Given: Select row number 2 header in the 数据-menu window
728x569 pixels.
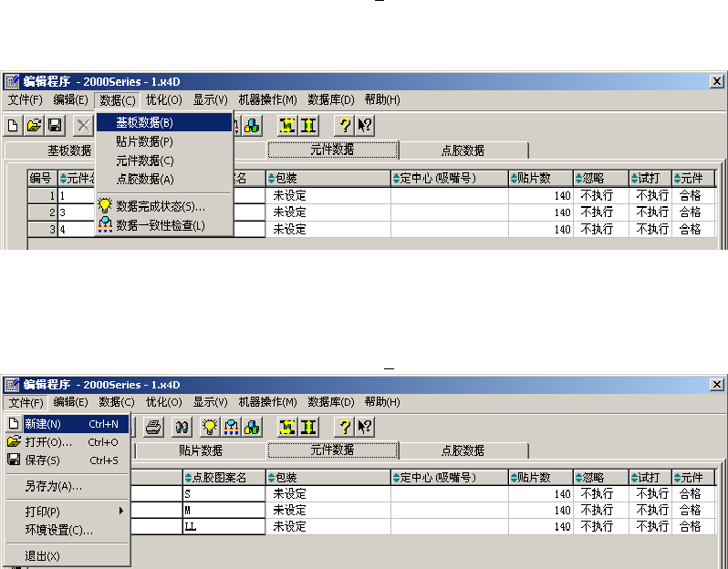Looking at the screenshot, I should (42, 212).
